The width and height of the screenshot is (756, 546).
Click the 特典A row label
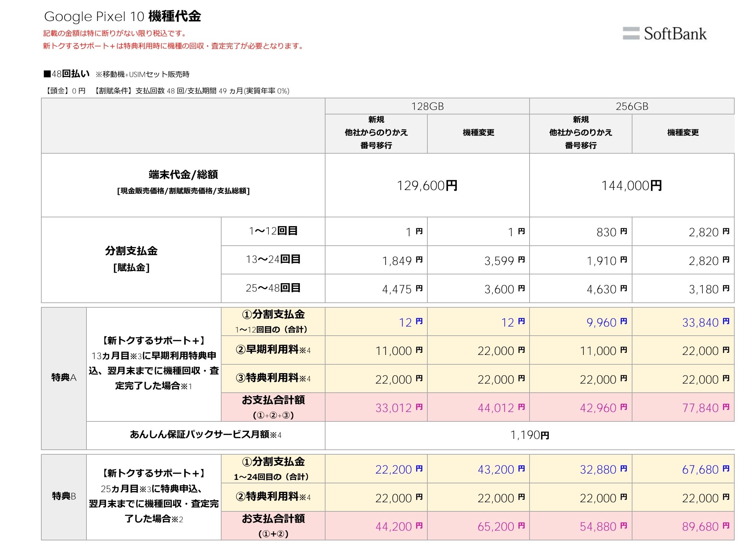click(x=64, y=378)
